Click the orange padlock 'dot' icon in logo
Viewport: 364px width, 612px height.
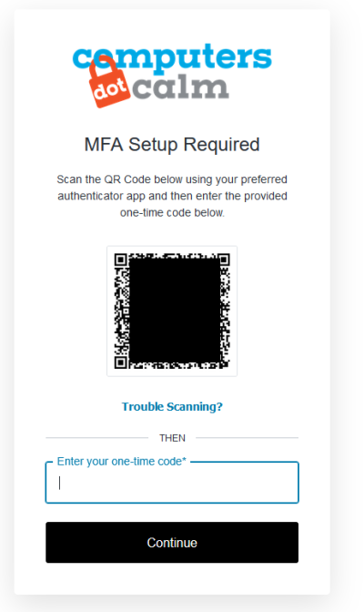pos(108,82)
